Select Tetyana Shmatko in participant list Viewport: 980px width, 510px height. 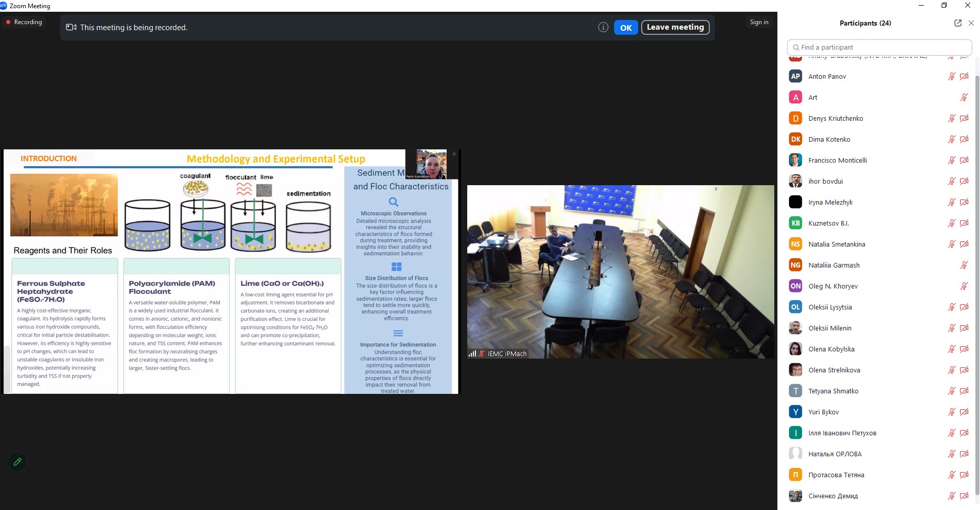(833, 391)
